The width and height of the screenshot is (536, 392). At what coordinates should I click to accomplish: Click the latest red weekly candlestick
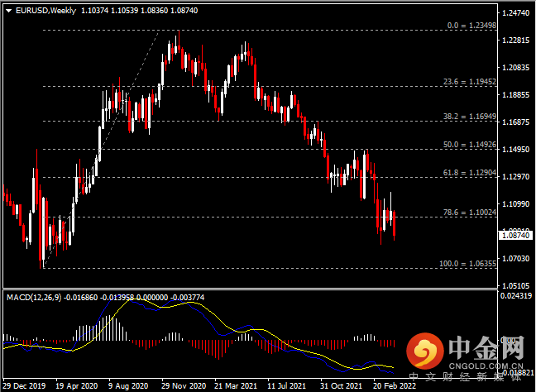[x=394, y=224]
